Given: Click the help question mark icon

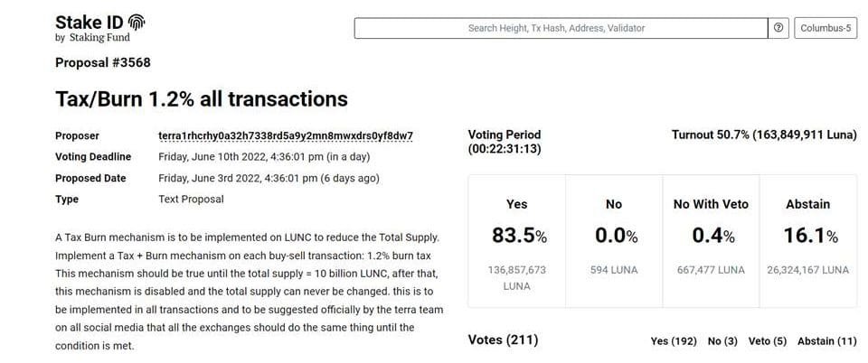Looking at the screenshot, I should (778, 28).
